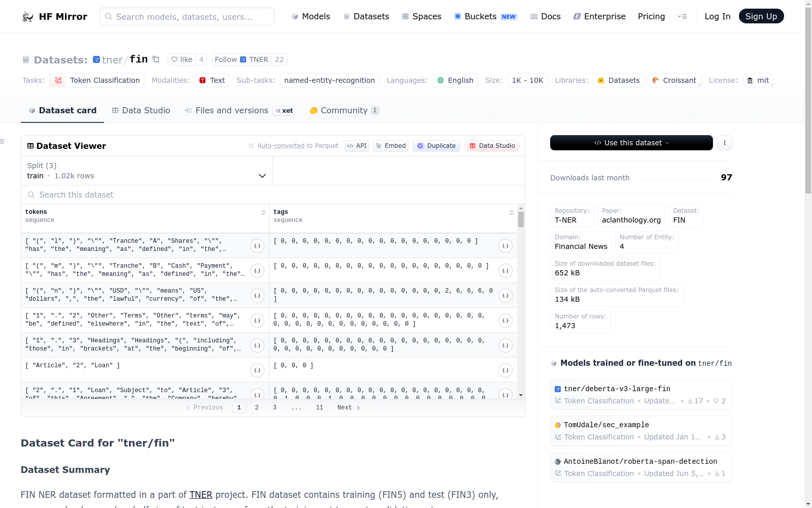Expand the Use this dataset dropdown
The image size is (812, 508).
(631, 143)
